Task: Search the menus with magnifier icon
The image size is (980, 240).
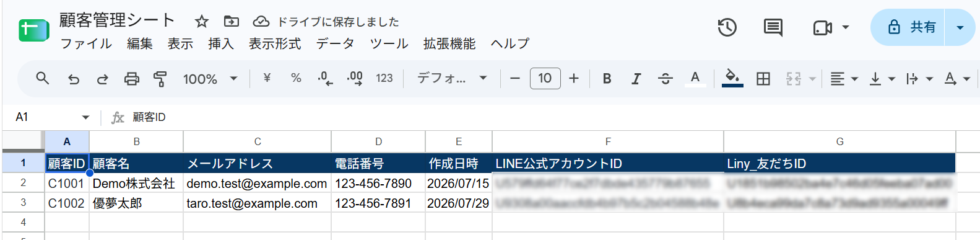Action: pos(42,78)
